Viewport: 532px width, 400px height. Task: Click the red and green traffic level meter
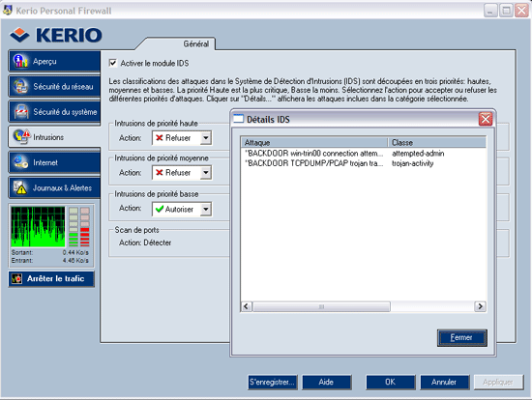79,226
